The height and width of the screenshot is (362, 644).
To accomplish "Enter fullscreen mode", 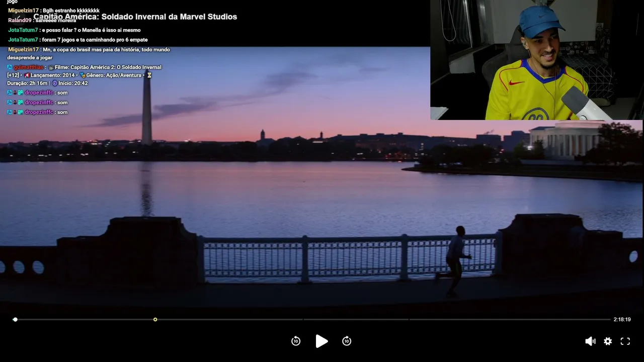I will (x=625, y=341).
